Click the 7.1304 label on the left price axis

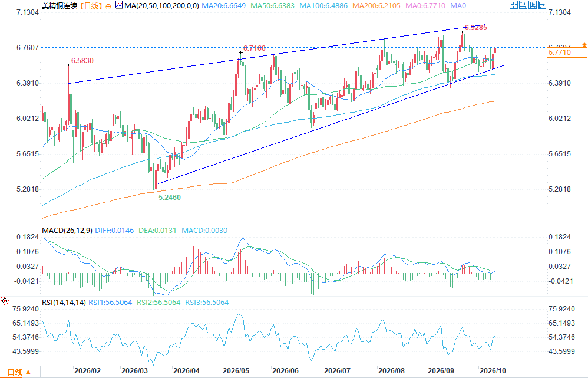[28, 12]
